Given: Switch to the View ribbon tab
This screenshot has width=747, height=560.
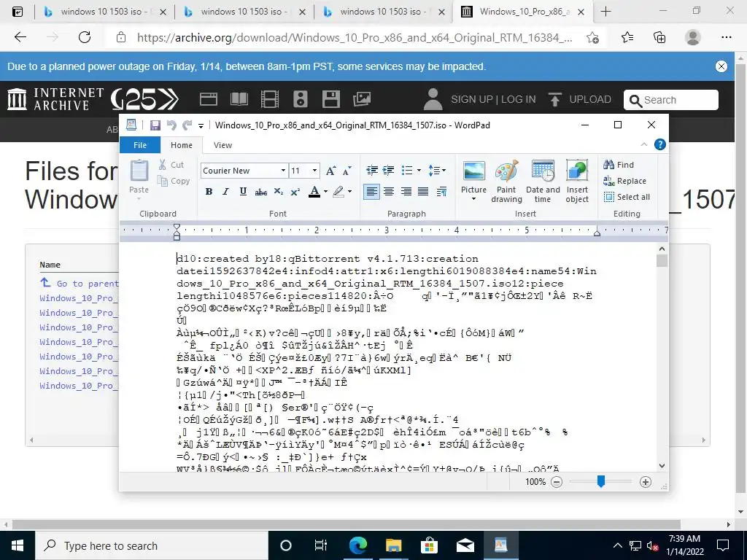Looking at the screenshot, I should [x=222, y=145].
